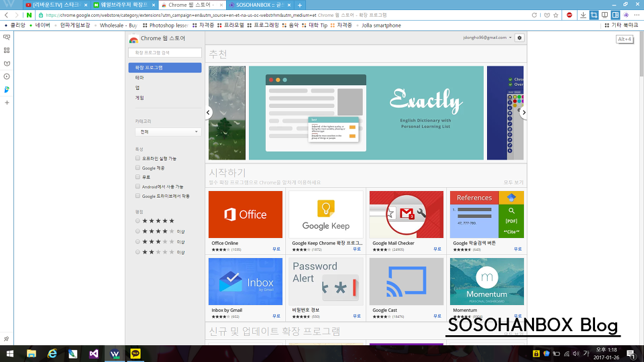Click the pin icon at sidebar bottom
Viewport: 644px width, 362px height.
pos(7,339)
